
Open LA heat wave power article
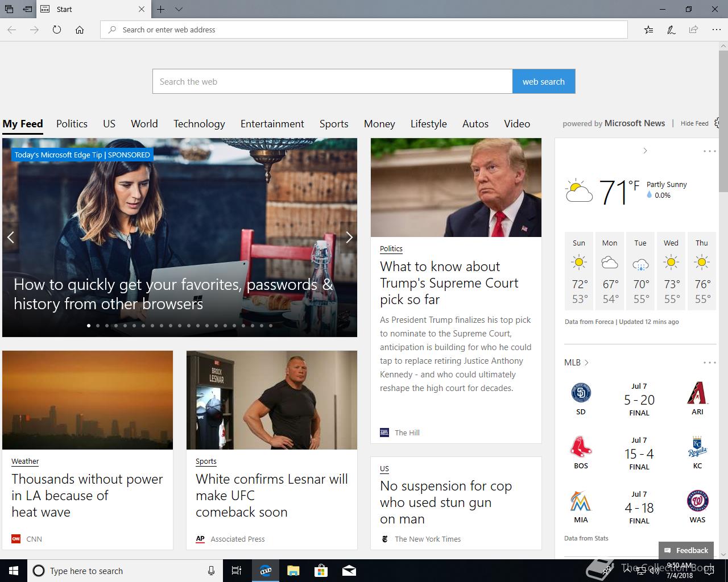tap(87, 496)
